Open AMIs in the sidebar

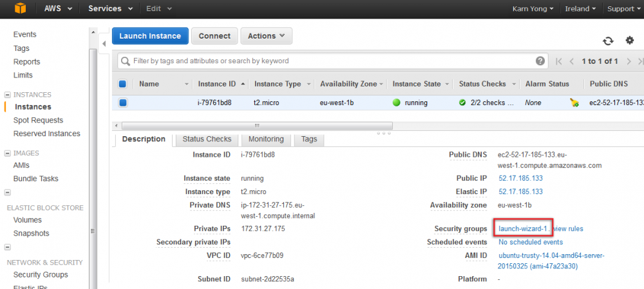21,165
